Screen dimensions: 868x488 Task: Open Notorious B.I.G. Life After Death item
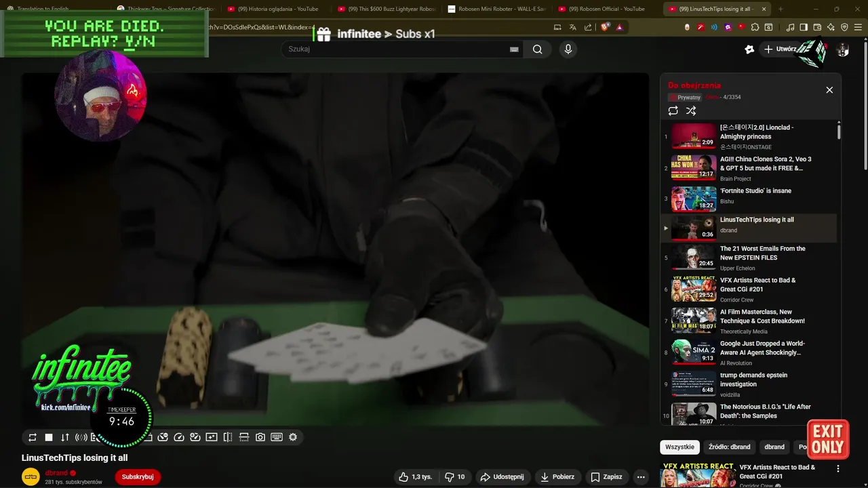tap(749, 413)
